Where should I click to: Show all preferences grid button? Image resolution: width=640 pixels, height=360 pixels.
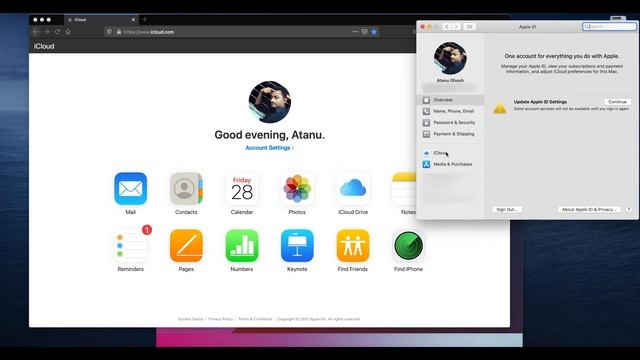pyautogui.click(x=469, y=27)
